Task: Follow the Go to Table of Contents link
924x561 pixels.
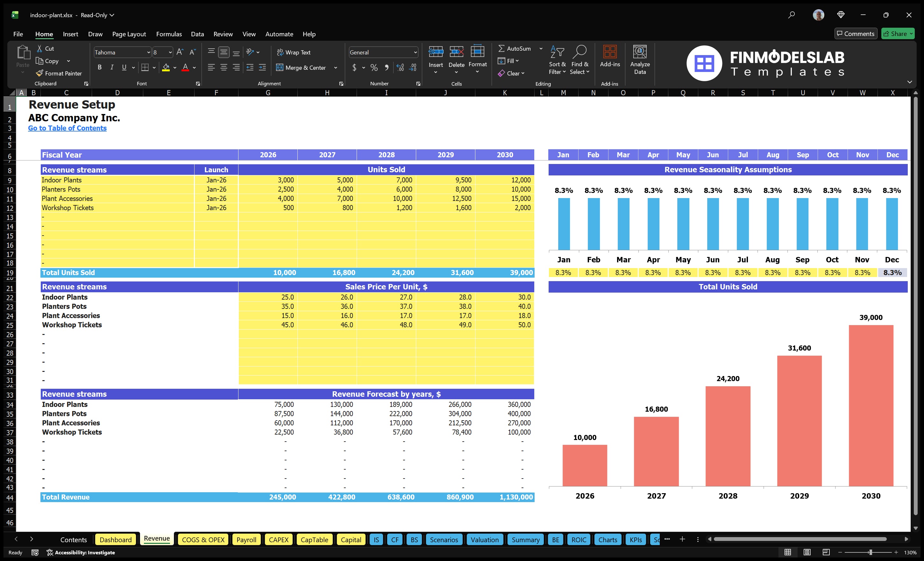Action: (x=68, y=128)
